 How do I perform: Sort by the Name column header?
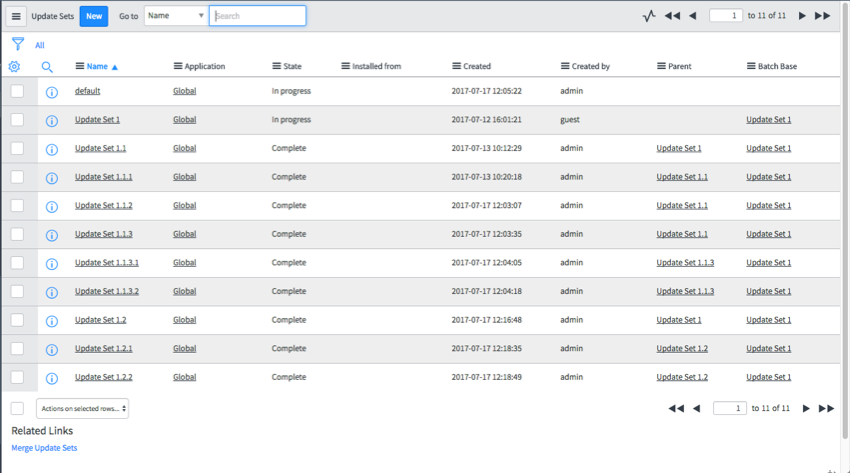pos(97,66)
